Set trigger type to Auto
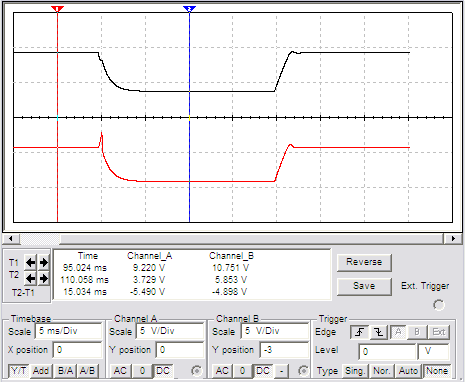This screenshot has width=465, height=382. click(408, 371)
